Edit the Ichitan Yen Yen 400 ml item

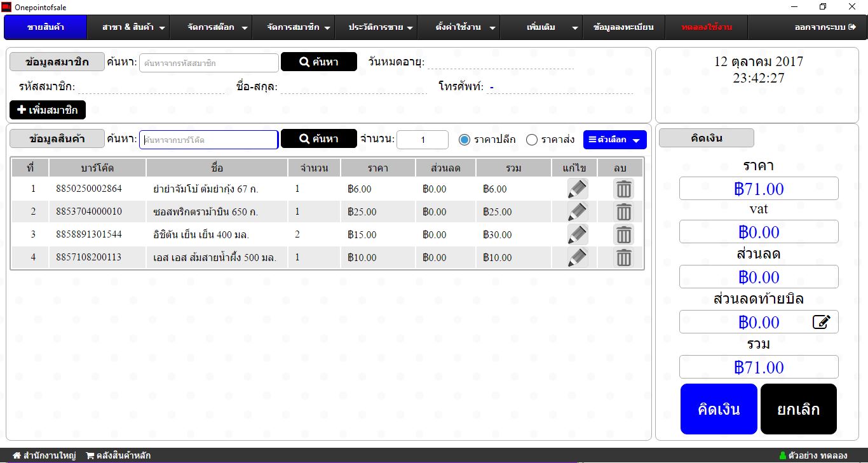point(577,234)
